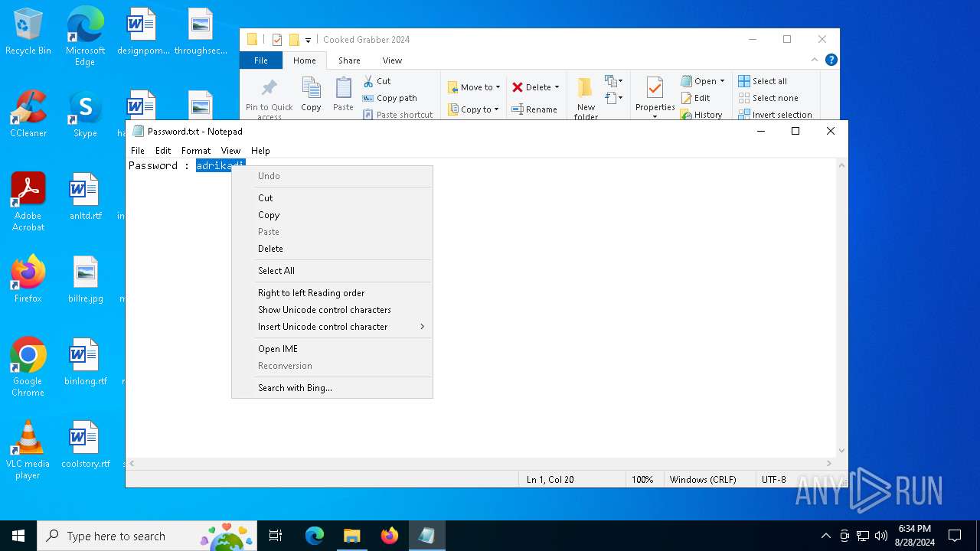The image size is (980, 551).
Task: Collapse the Explorer ribbon chevron
Action: 815,60
